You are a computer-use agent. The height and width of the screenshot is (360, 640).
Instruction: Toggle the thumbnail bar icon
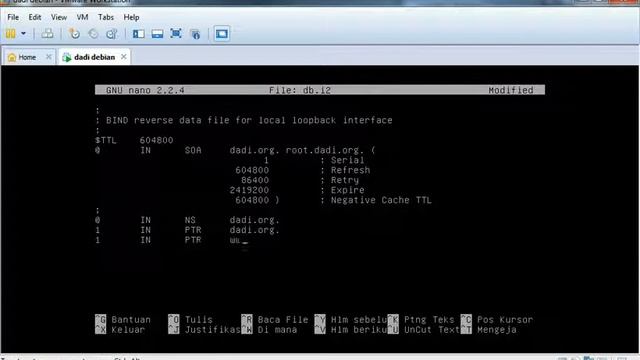pos(157,33)
